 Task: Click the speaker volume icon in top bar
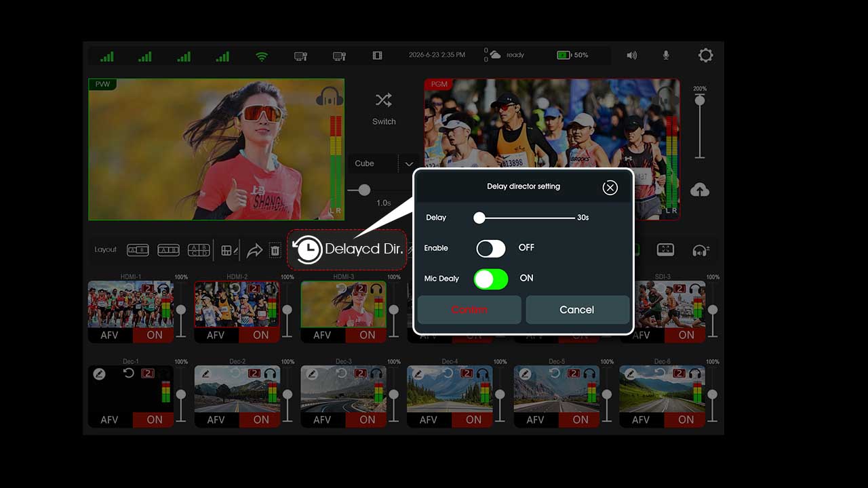pyautogui.click(x=631, y=55)
